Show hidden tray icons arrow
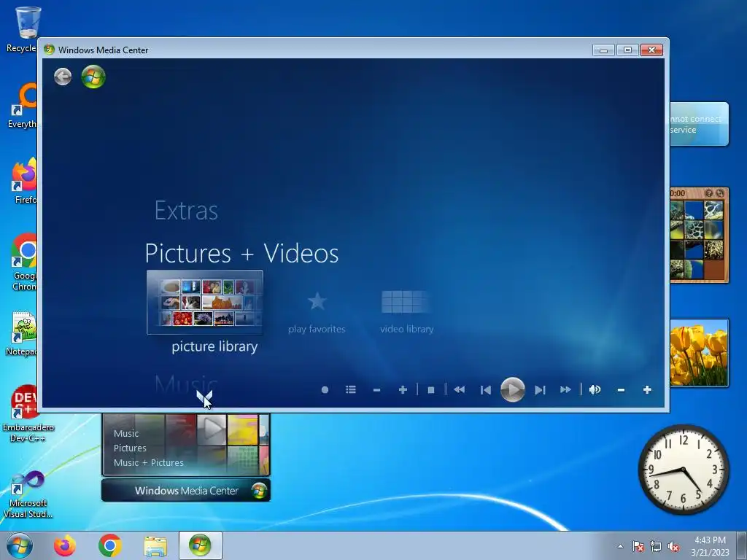 620,546
